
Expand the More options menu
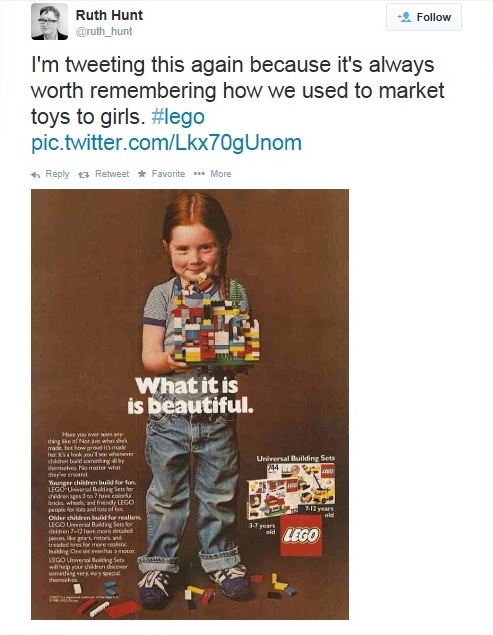coord(221,174)
